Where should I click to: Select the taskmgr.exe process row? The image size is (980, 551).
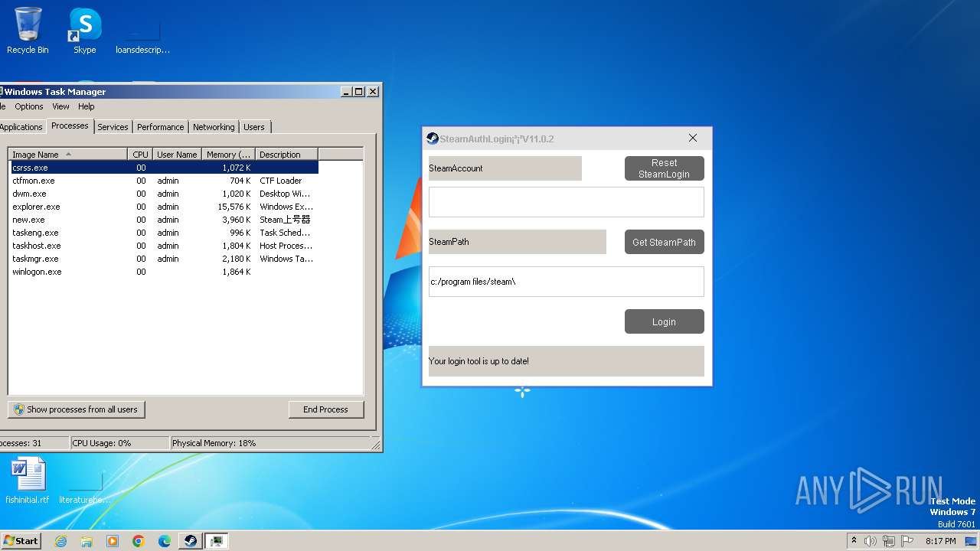point(164,259)
